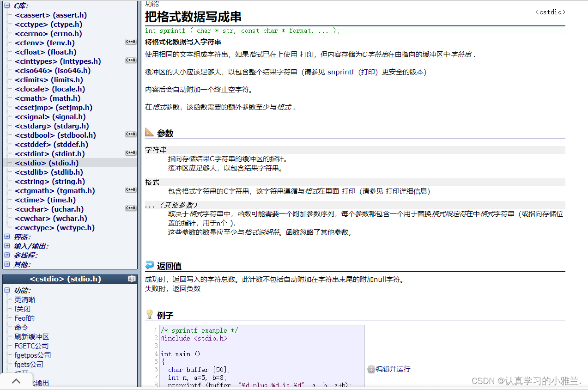Follow the <cstdio> link at top right
The width and height of the screenshot is (588, 390).
click(x=550, y=12)
